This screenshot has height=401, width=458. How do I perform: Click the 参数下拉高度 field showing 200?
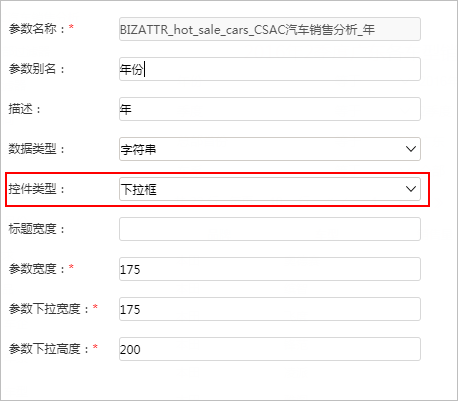tap(270, 349)
